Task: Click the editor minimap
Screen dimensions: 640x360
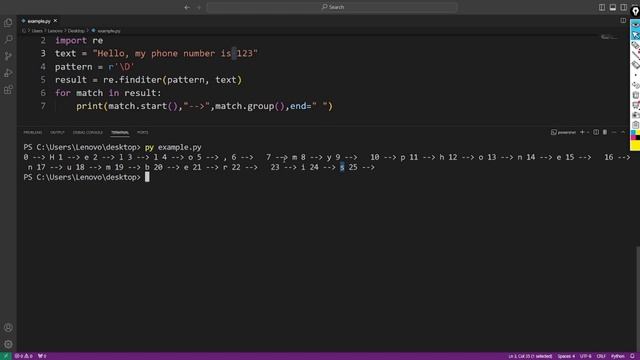Action: coord(609,38)
